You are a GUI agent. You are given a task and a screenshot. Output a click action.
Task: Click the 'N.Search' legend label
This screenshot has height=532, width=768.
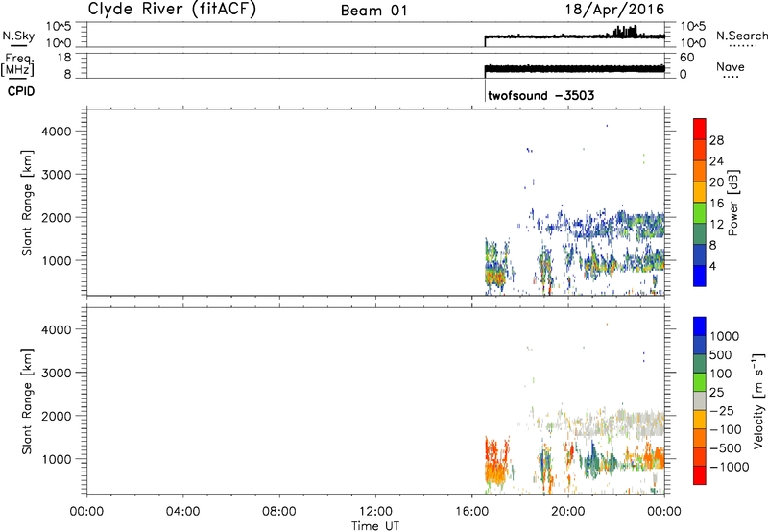pyautogui.click(x=741, y=36)
